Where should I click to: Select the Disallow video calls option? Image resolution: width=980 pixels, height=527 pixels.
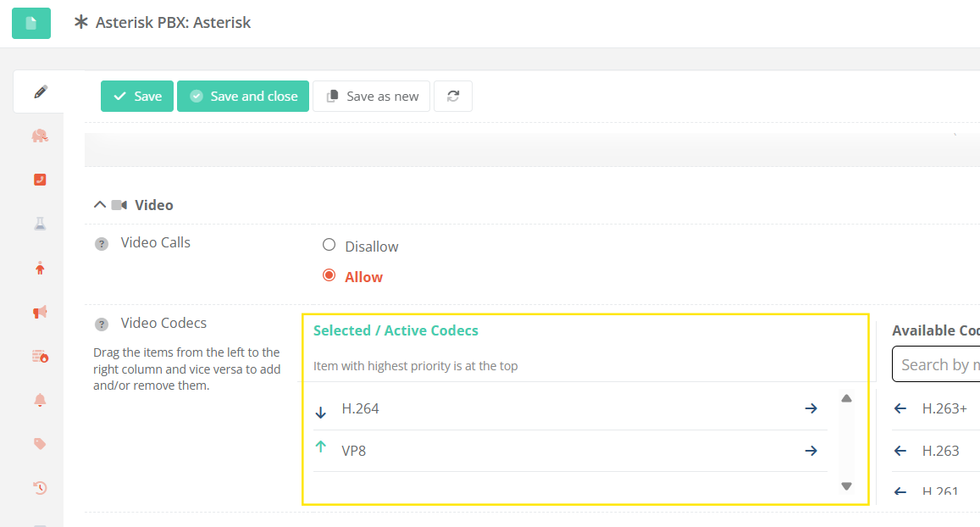pyautogui.click(x=329, y=245)
